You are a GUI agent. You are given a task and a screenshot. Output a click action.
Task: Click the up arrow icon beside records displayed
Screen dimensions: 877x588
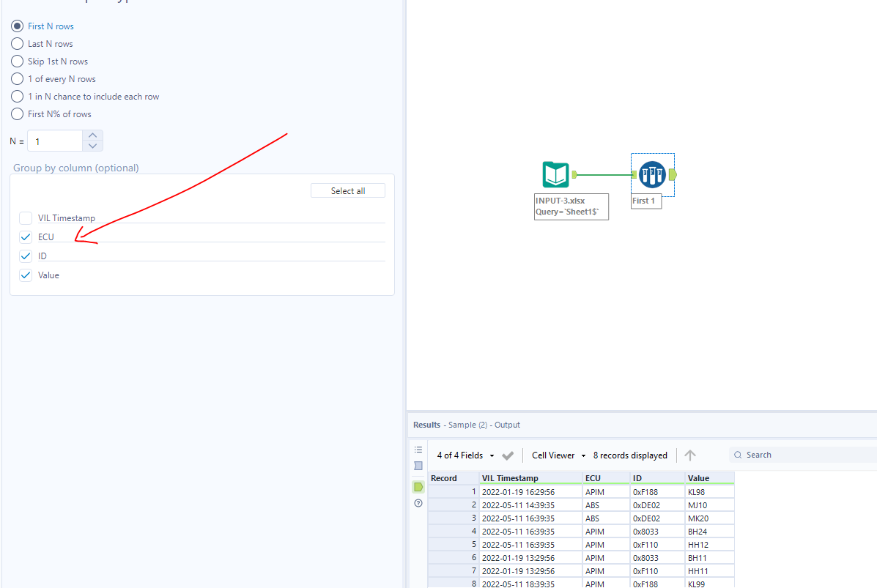(x=689, y=455)
